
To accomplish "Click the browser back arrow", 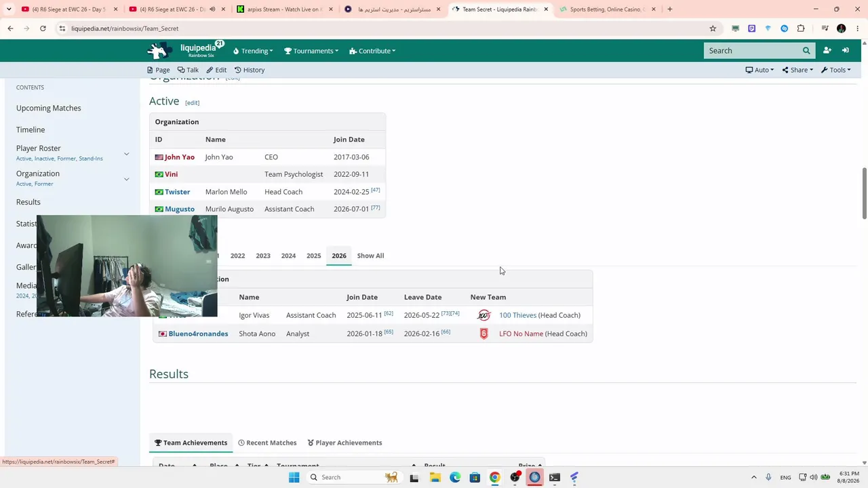I will pyautogui.click(x=10, y=28).
